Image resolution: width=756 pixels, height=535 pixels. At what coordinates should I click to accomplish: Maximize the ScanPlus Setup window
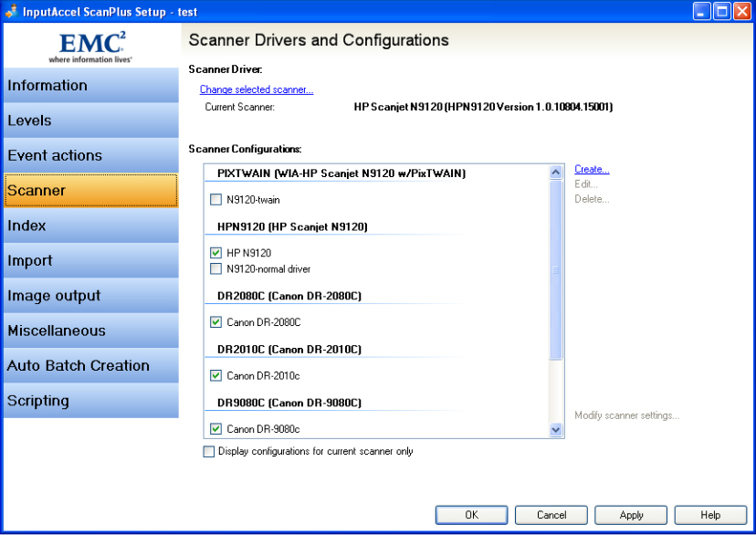tap(722, 11)
